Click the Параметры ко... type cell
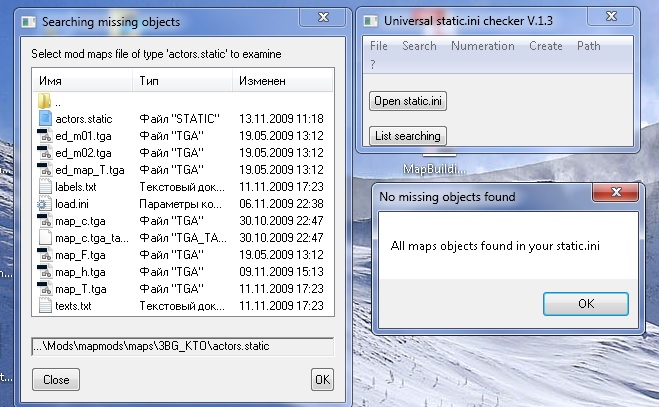This screenshot has width=659, height=407. pos(180,204)
